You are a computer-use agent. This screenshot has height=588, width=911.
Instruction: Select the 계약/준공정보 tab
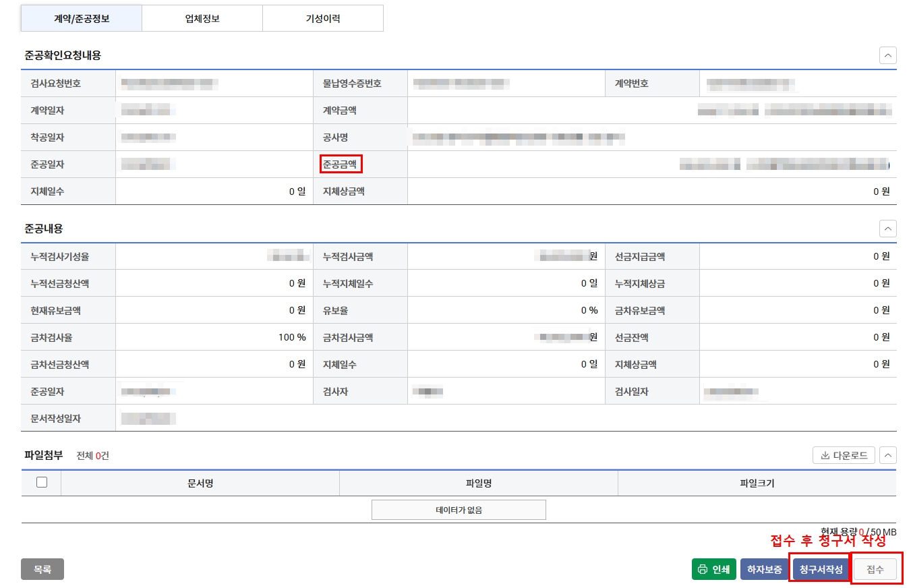pos(81,18)
